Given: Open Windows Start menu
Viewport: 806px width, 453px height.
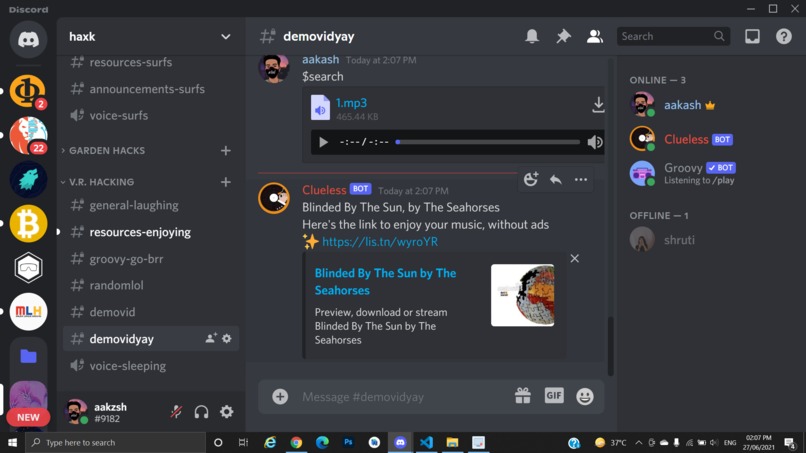Looking at the screenshot, I should point(12,442).
